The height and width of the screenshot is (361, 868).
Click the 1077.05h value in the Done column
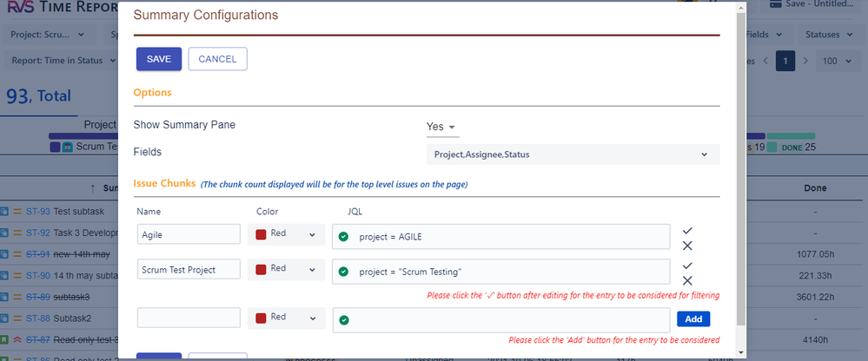815,253
